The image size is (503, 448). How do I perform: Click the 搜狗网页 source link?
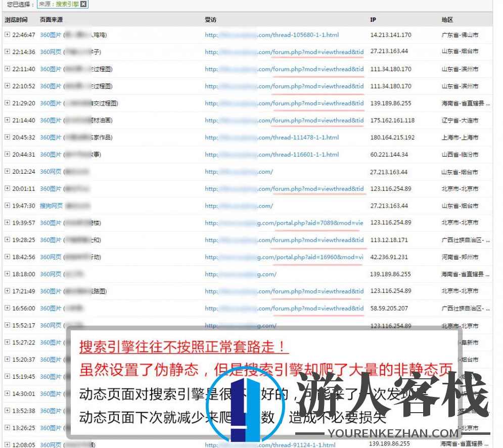click(51, 206)
